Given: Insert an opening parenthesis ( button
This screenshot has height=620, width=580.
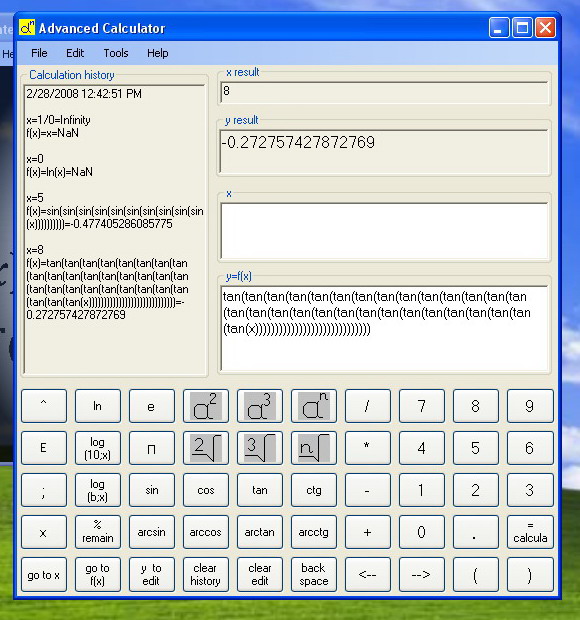Looking at the screenshot, I should pos(476,575).
